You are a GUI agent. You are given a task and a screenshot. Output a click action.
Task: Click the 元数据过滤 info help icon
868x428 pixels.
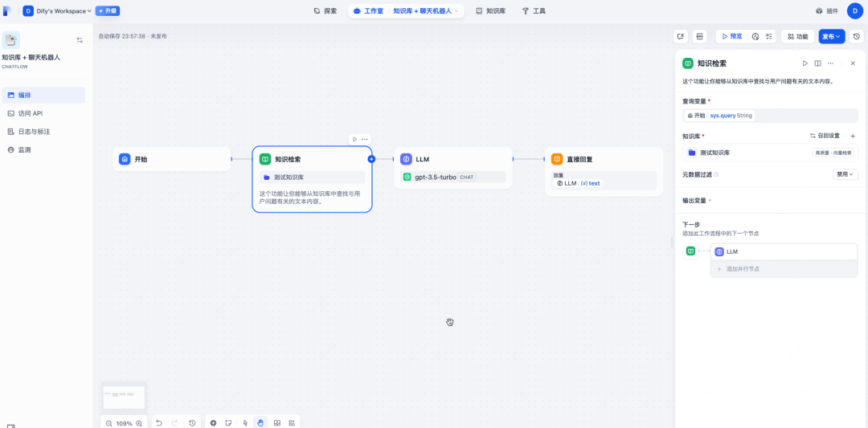click(x=716, y=174)
